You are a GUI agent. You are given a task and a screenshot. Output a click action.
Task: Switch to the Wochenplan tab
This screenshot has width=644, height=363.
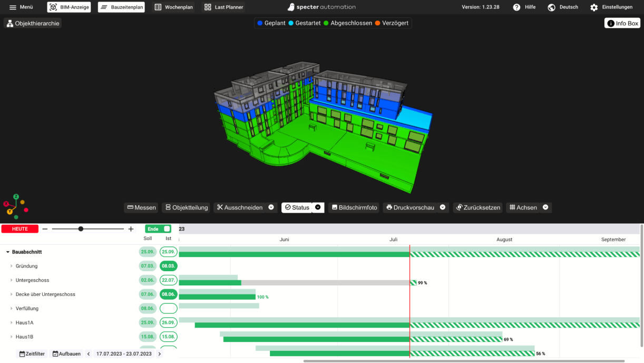[173, 7]
